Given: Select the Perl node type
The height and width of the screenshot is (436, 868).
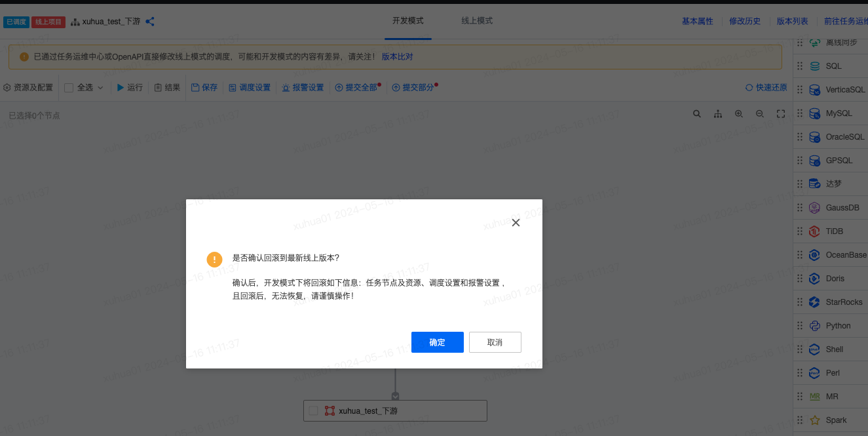Looking at the screenshot, I should [x=831, y=373].
